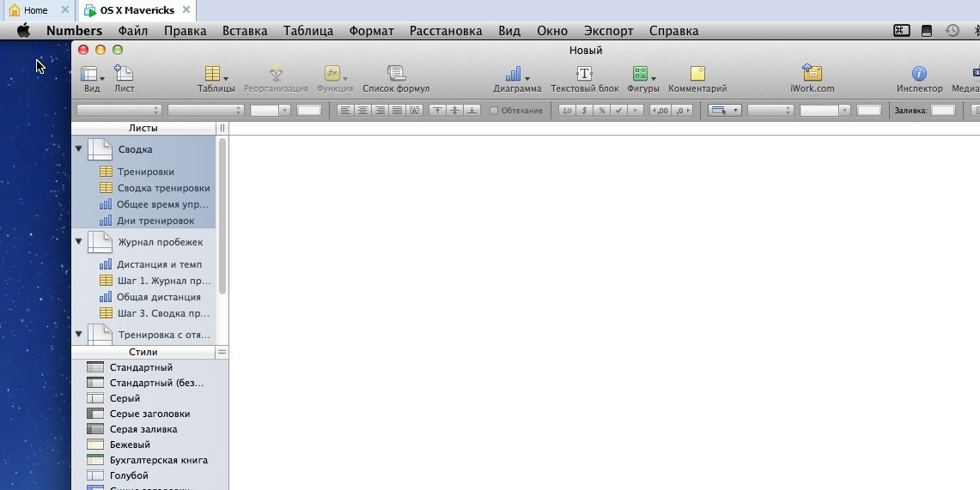Click the iWork.com share icon
The image size is (980, 490).
pyautogui.click(x=812, y=73)
